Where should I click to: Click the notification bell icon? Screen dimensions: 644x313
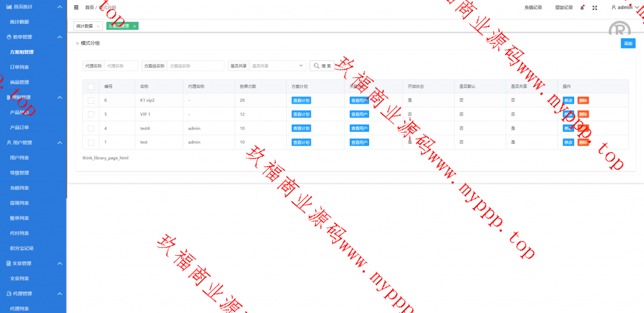pos(582,8)
